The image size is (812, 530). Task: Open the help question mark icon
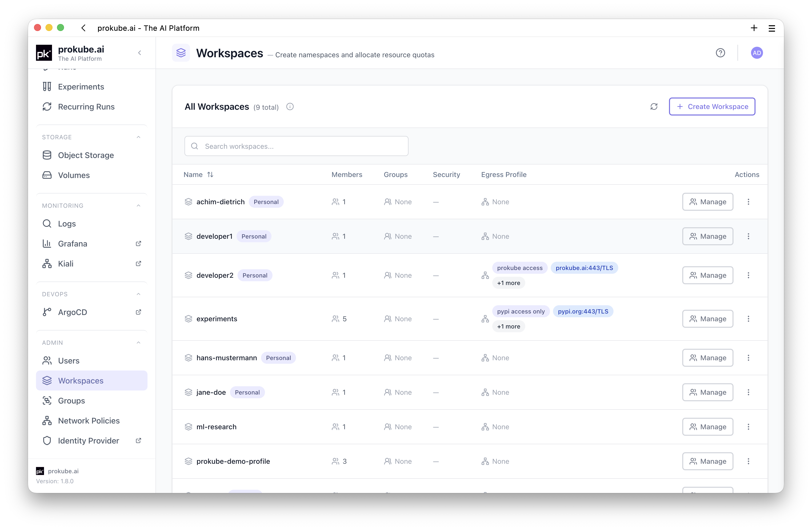(720, 53)
